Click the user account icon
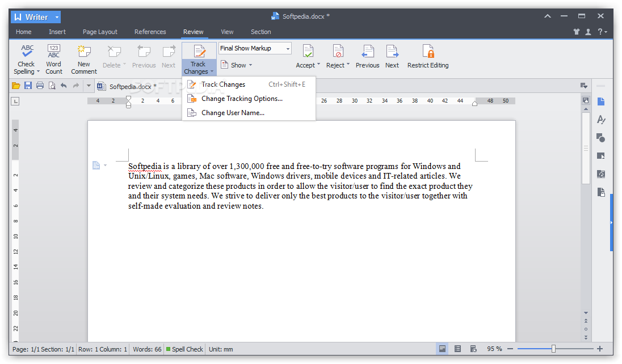Screen dimensions: 622x364 coord(589,32)
